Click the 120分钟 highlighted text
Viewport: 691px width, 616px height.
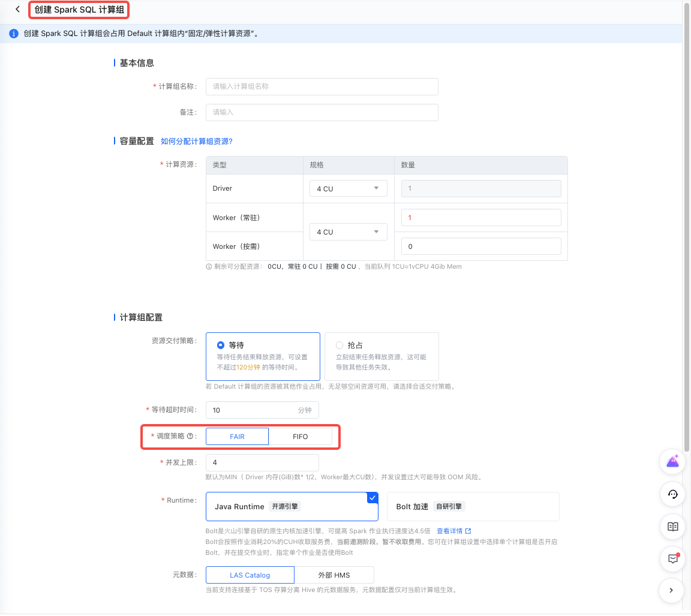click(248, 367)
